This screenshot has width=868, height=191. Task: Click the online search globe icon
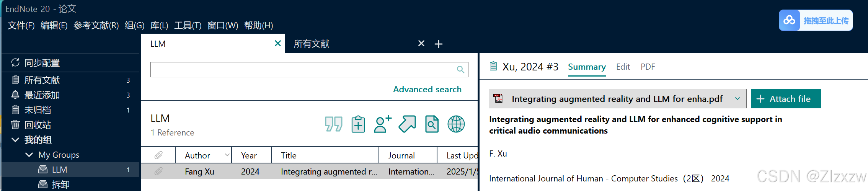pyautogui.click(x=456, y=124)
